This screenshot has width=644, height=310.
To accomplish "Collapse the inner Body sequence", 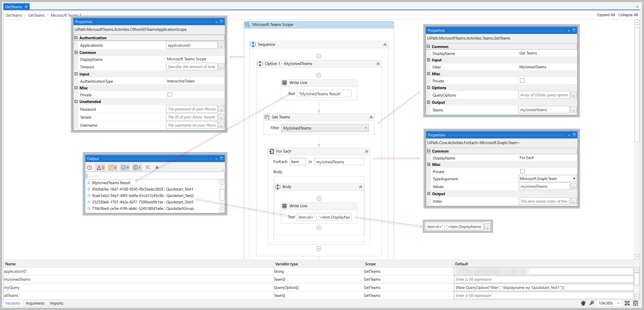I will click(x=360, y=187).
